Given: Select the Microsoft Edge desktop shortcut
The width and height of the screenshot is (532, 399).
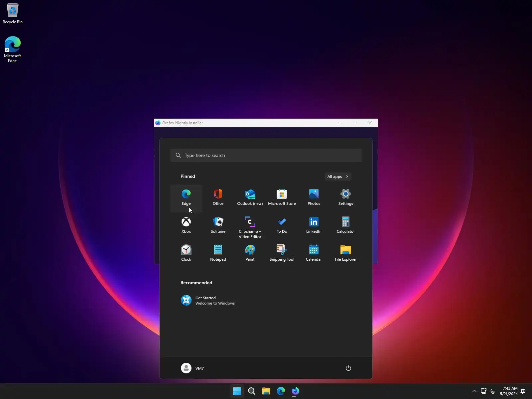Looking at the screenshot, I should tap(13, 50).
